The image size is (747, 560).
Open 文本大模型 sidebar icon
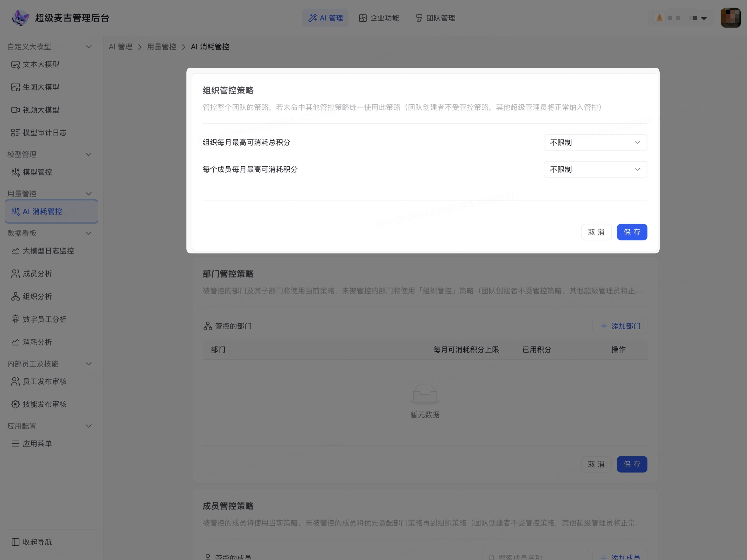(15, 65)
